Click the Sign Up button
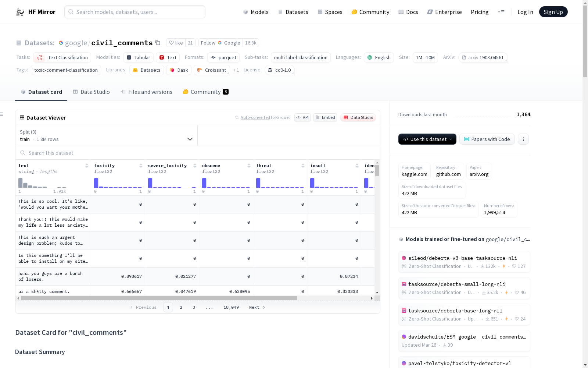The width and height of the screenshot is (588, 368). coord(553,12)
